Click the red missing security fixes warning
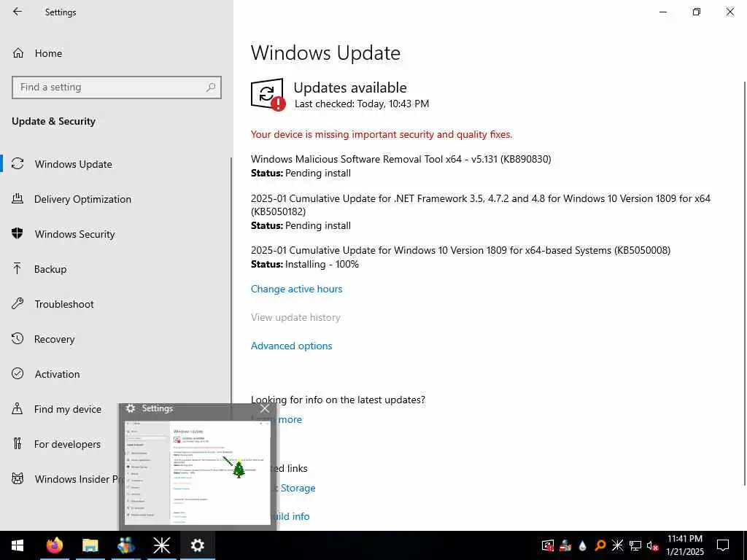The height and width of the screenshot is (560, 747). [381, 134]
